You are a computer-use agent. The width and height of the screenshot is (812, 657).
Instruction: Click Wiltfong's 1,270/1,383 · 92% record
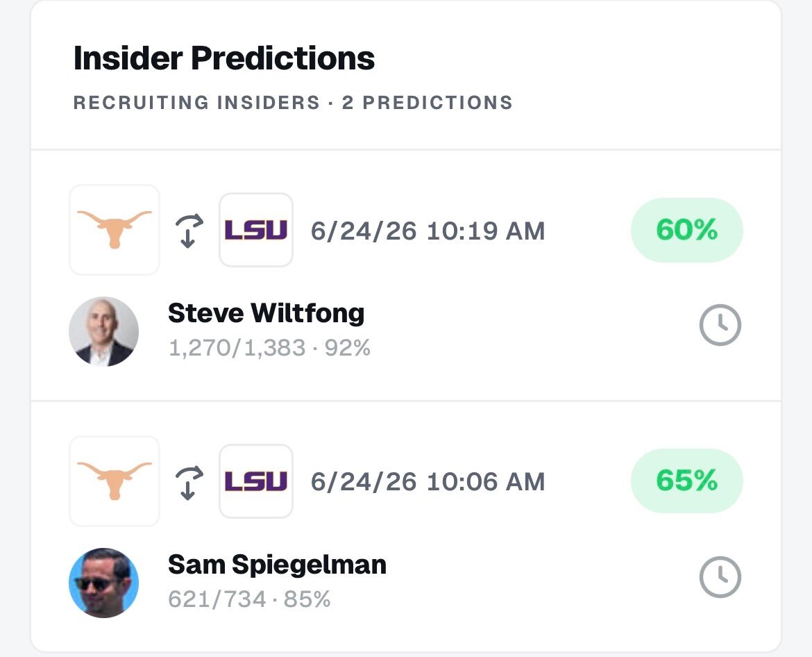click(x=269, y=348)
